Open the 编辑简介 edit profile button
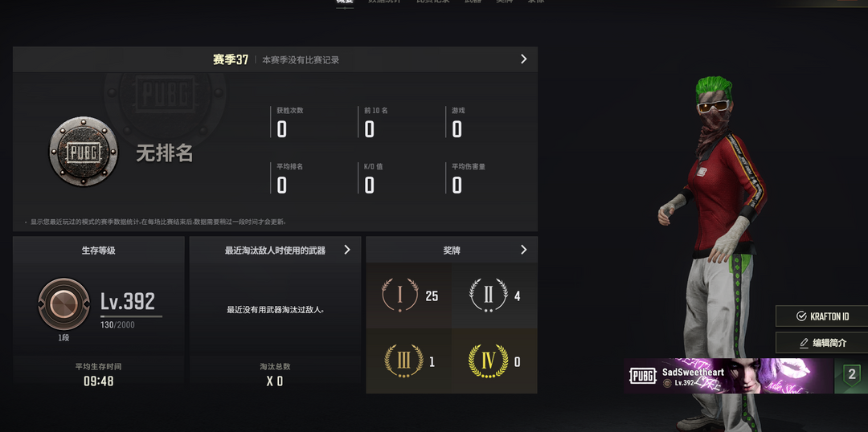 [x=821, y=343]
